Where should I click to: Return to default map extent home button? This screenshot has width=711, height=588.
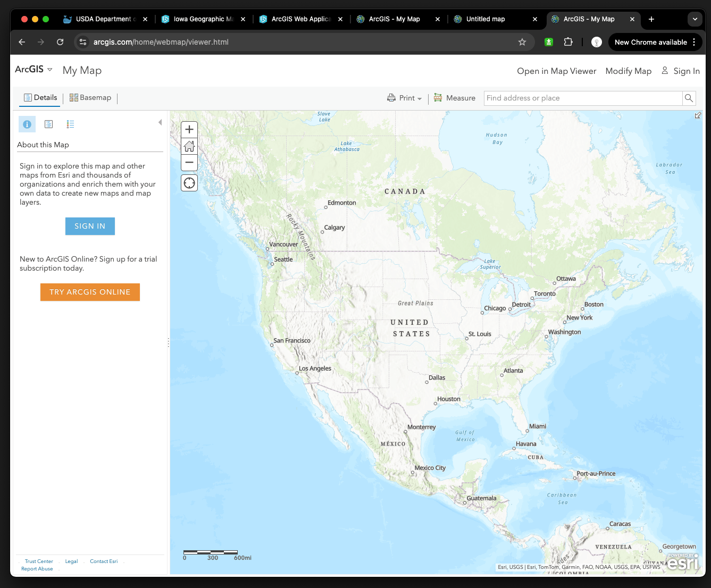click(189, 146)
